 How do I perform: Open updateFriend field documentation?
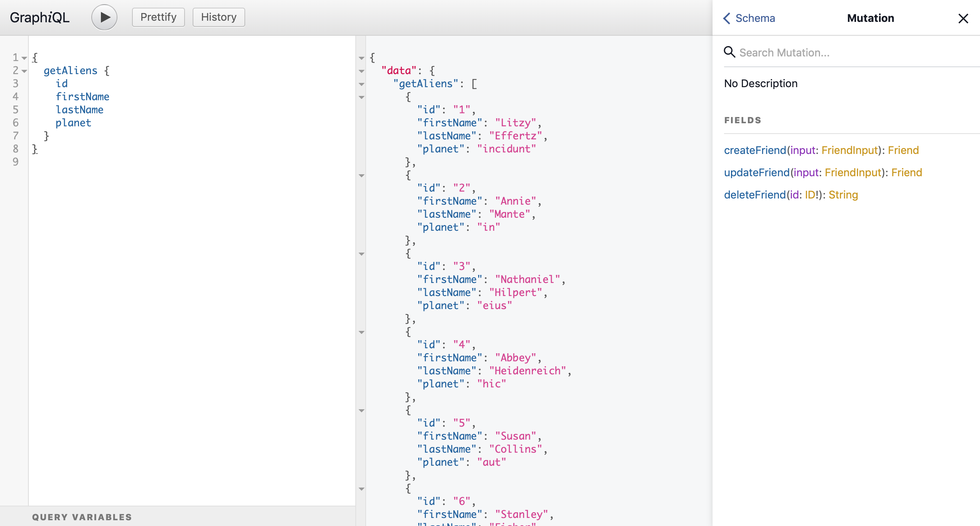tap(756, 172)
